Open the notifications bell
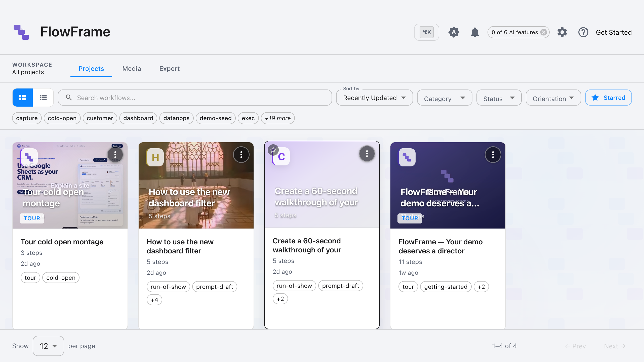 [475, 32]
